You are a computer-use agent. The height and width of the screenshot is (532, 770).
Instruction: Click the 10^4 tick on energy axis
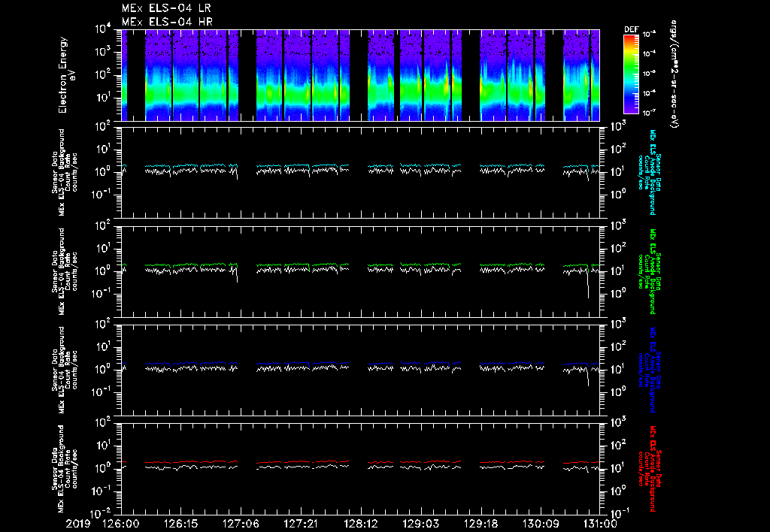pyautogui.click(x=103, y=30)
